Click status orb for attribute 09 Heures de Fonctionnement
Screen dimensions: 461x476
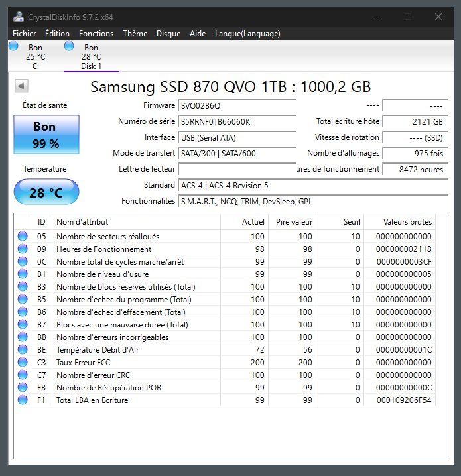tap(23, 249)
